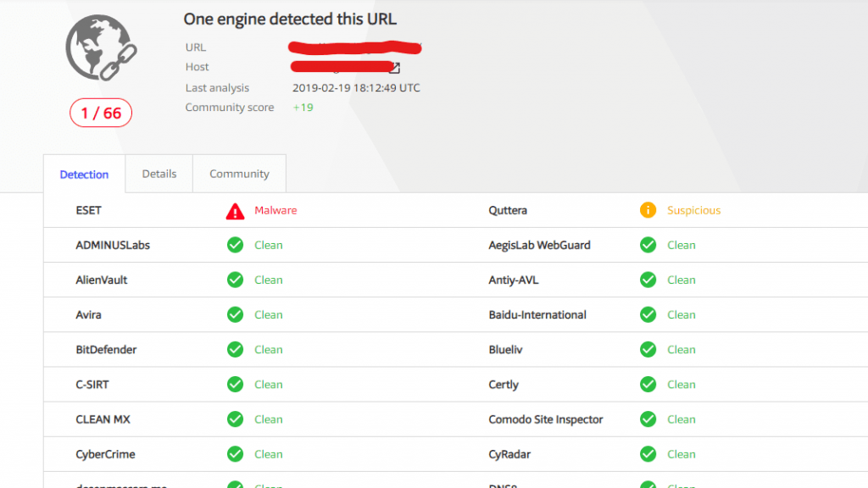Select the AegisLab WebGuard engine name

point(539,245)
